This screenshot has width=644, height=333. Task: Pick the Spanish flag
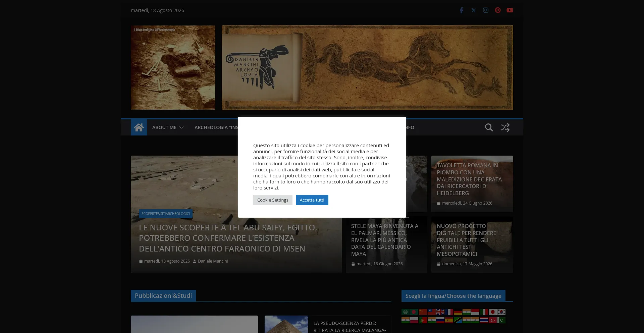point(449,320)
